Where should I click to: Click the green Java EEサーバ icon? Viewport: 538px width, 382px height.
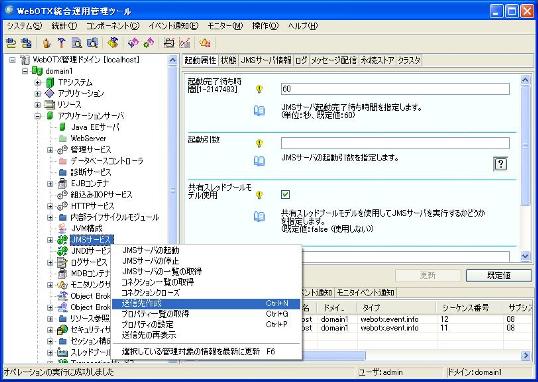62,127
